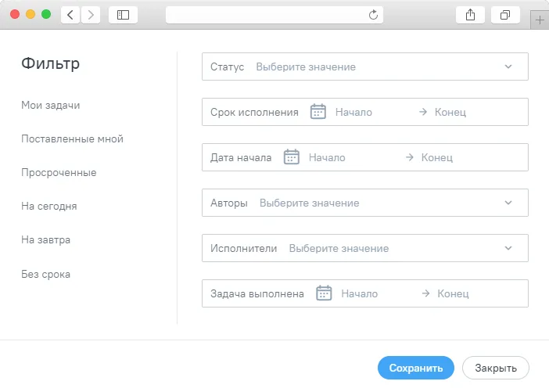Viewport: 549px width, 392px height.
Task: Open the calendar icon for Дата начала
Action: (291, 157)
